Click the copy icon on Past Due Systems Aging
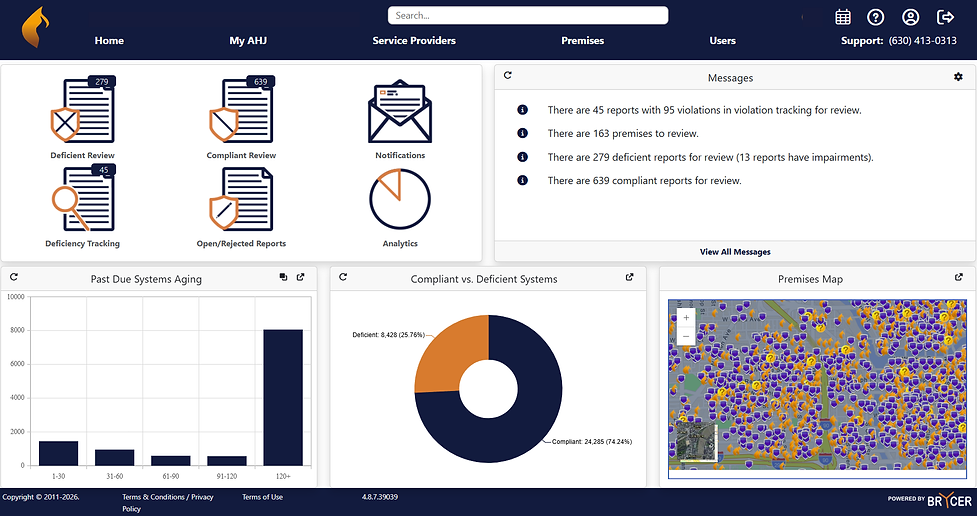 [x=284, y=277]
